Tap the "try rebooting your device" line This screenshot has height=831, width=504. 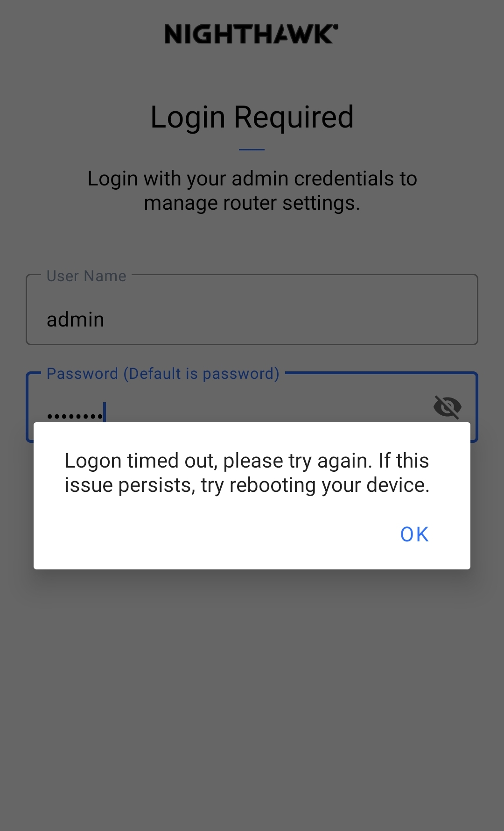coord(247,485)
